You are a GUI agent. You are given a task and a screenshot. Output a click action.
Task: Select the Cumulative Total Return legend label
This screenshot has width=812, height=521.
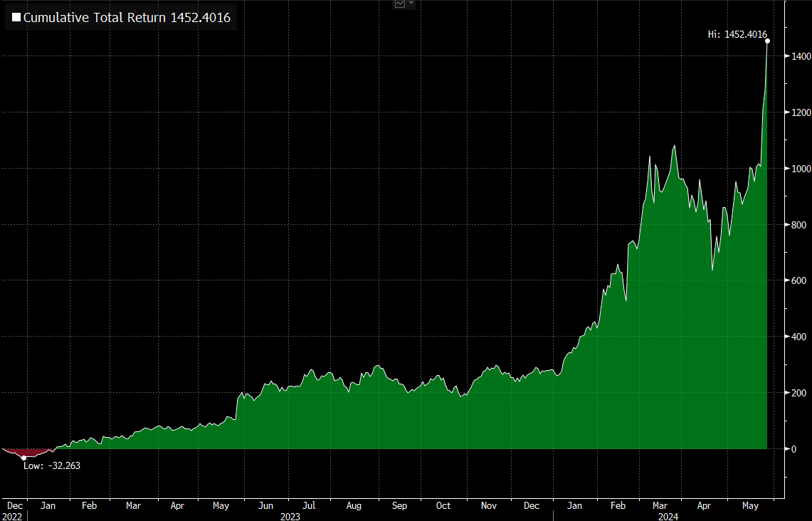(127, 18)
